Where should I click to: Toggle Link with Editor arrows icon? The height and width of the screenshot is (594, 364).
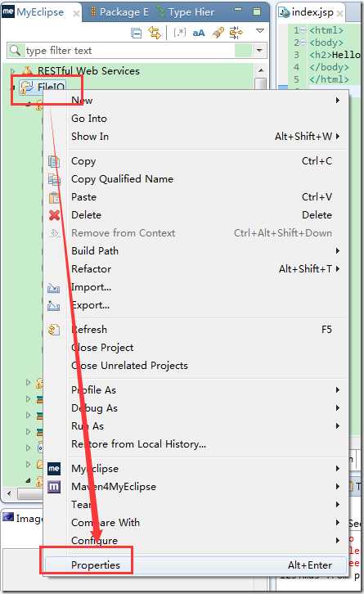[x=155, y=33]
